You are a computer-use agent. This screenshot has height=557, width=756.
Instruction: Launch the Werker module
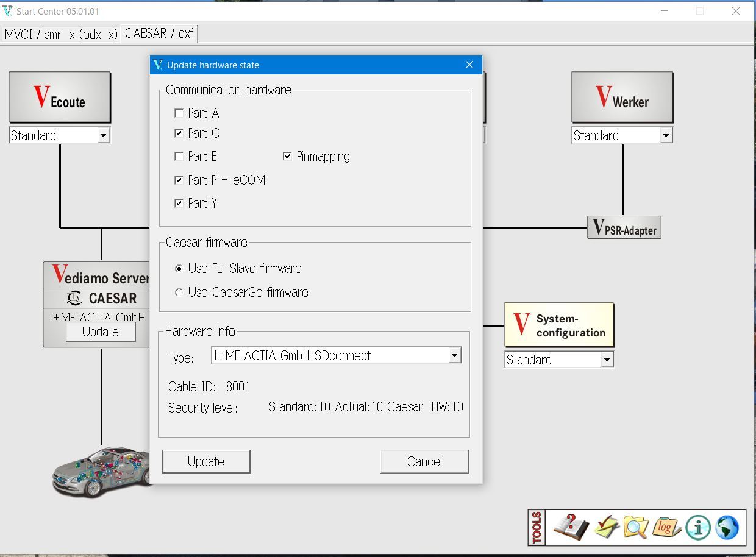622,97
